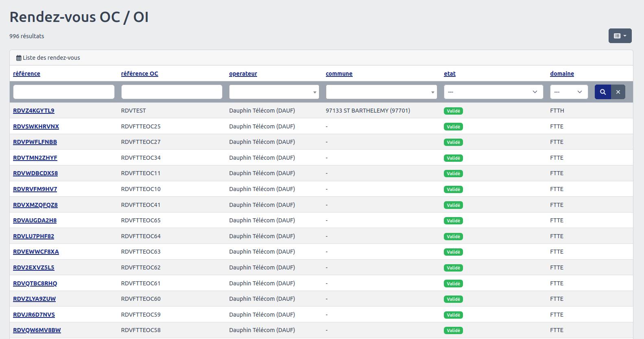
Task: Click the calendar icon in list header
Action: click(19, 58)
